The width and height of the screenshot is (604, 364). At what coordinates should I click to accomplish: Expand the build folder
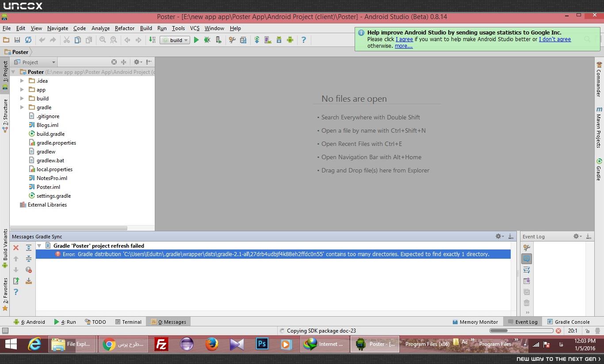point(22,99)
